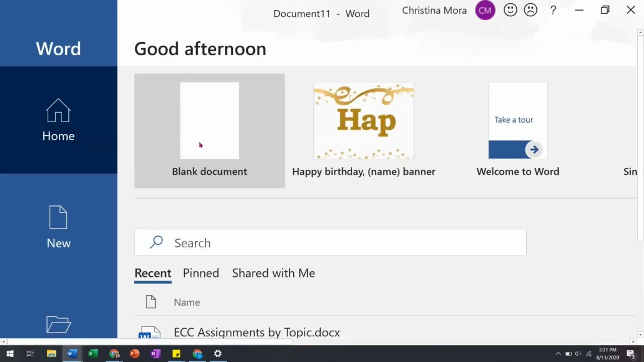The width and height of the screenshot is (644, 362).
Task: Click Word icon on taskbar
Action: (x=72, y=353)
